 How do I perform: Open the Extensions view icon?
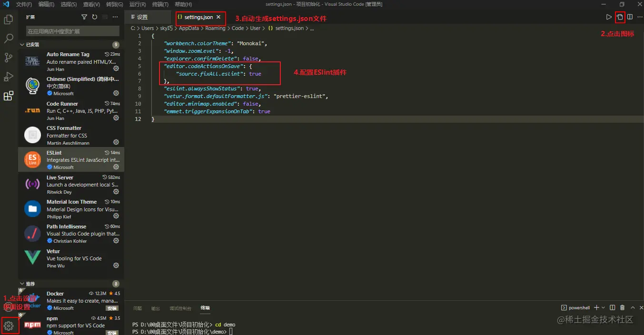[x=8, y=96]
